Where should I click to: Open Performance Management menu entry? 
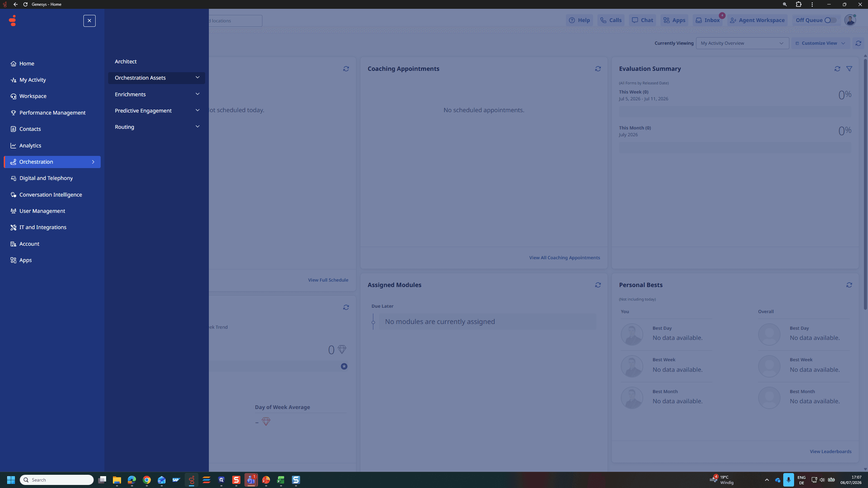pos(52,113)
